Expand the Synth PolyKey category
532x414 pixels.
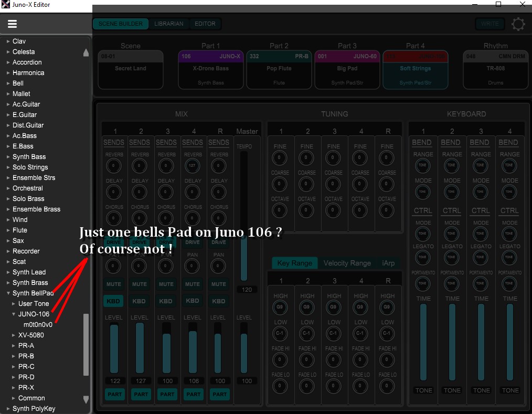(x=8, y=409)
